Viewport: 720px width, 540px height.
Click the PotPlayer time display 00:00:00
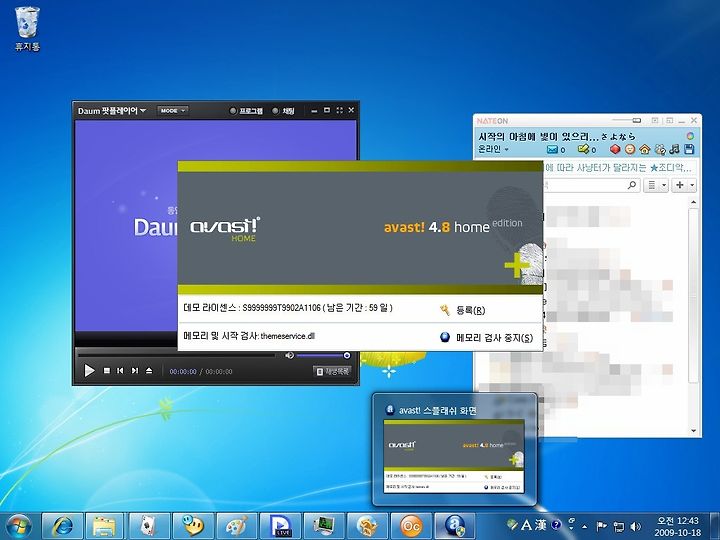183,371
